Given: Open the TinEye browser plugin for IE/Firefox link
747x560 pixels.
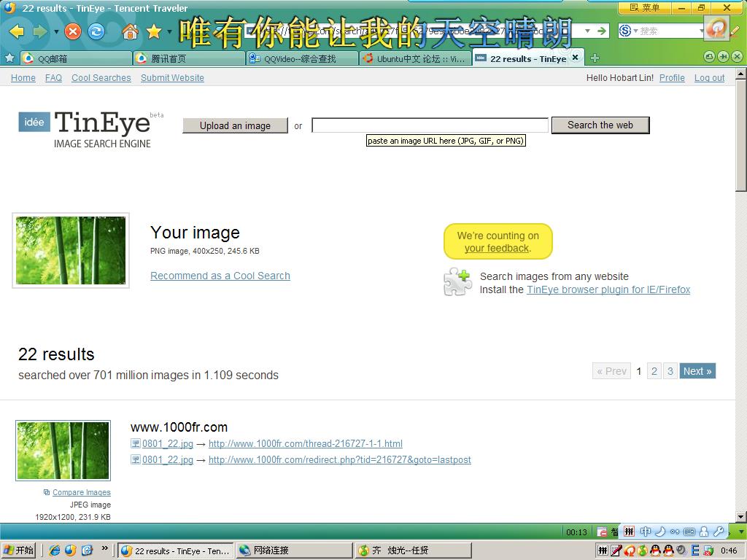Looking at the screenshot, I should click(x=608, y=289).
